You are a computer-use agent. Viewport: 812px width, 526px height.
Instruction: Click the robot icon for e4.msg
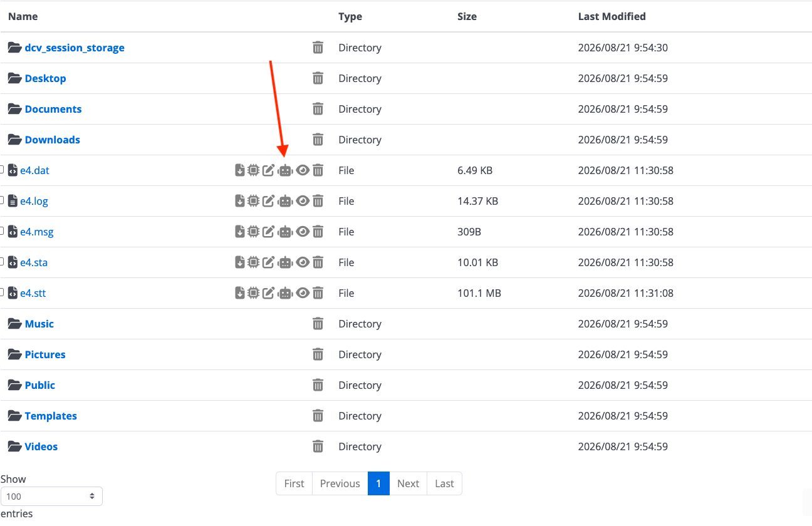[x=285, y=232]
